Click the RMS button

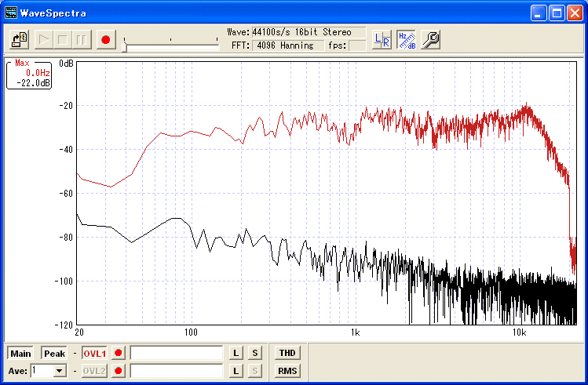287,371
